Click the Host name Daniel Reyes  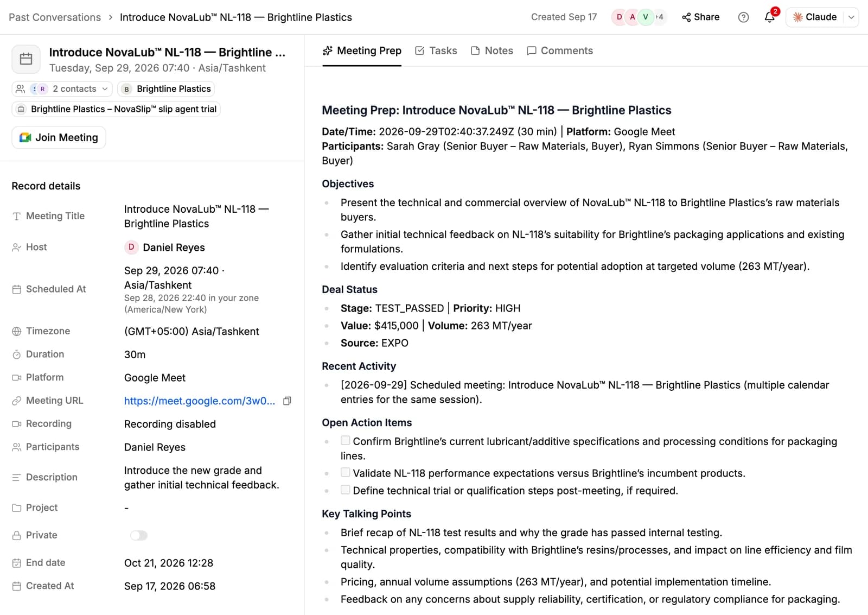tap(174, 248)
